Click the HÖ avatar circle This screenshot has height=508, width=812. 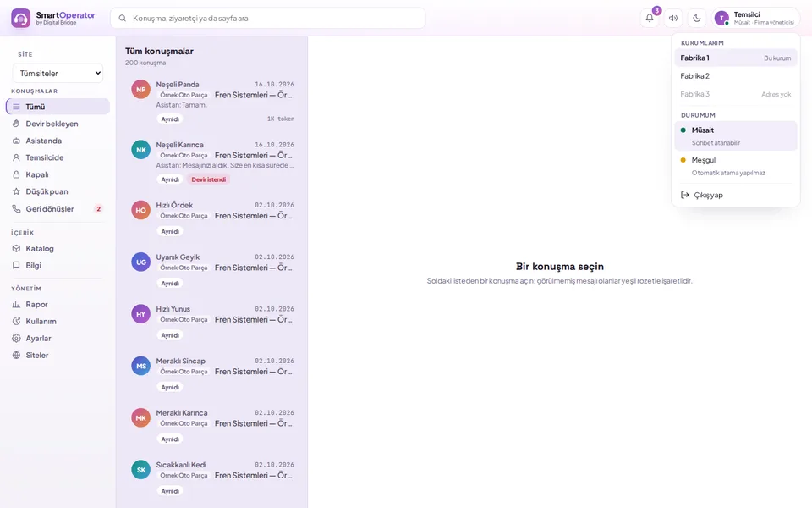pos(141,211)
